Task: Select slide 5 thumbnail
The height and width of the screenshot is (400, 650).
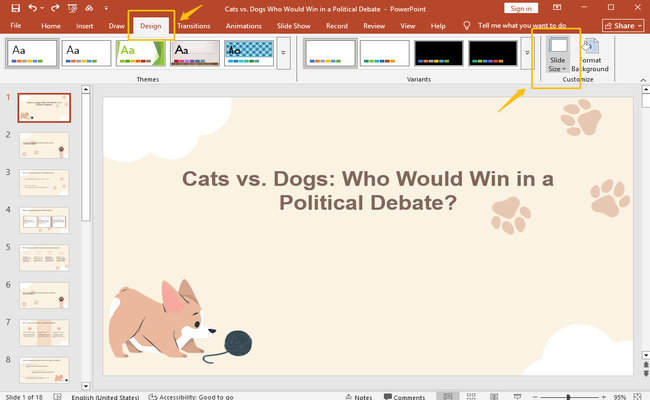Action: 44,258
